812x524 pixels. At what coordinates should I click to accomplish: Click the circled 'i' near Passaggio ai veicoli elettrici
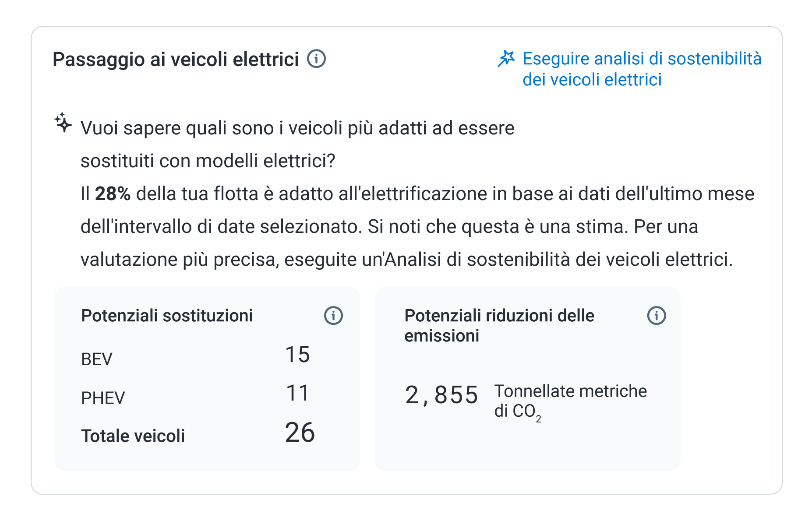317,59
